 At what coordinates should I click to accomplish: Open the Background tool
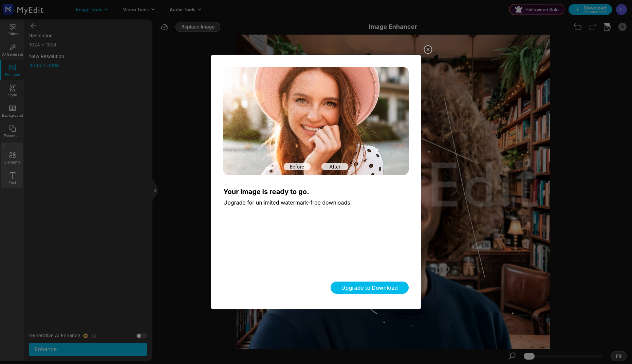click(x=13, y=111)
